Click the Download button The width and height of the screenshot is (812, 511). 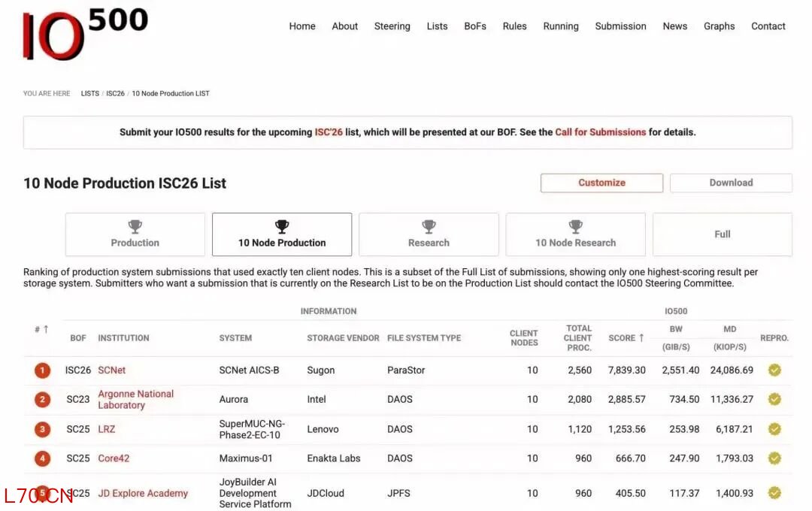click(x=732, y=183)
